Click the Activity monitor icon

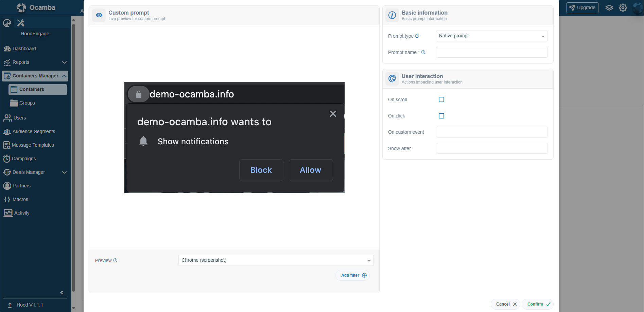click(x=8, y=213)
